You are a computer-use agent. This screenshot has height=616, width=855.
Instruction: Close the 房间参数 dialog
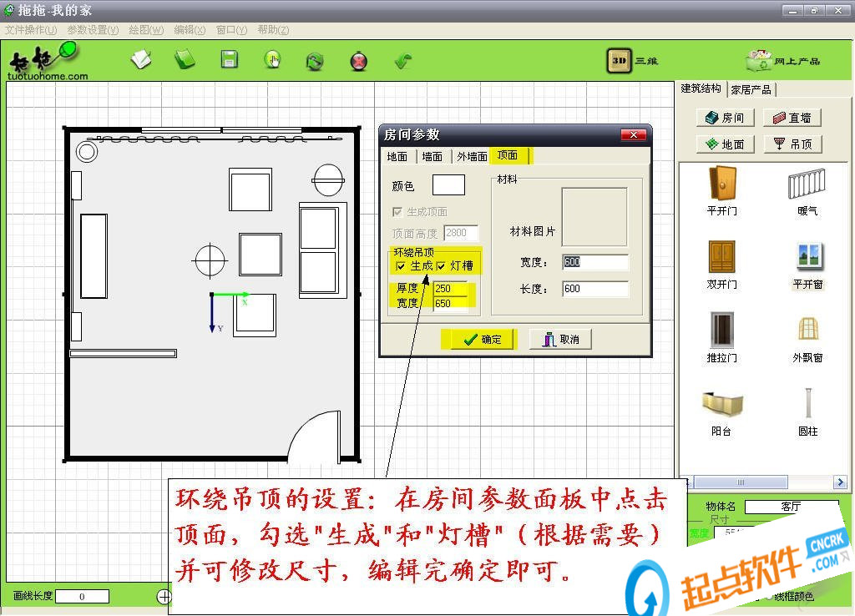pos(633,134)
